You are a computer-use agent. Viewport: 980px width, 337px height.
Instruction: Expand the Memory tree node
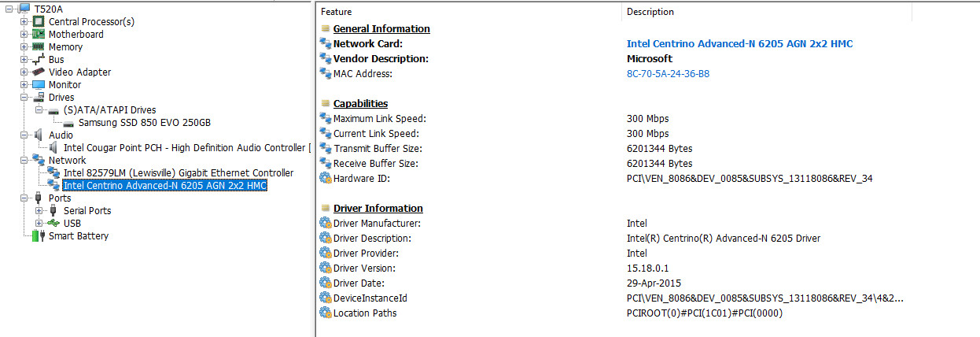[24, 46]
